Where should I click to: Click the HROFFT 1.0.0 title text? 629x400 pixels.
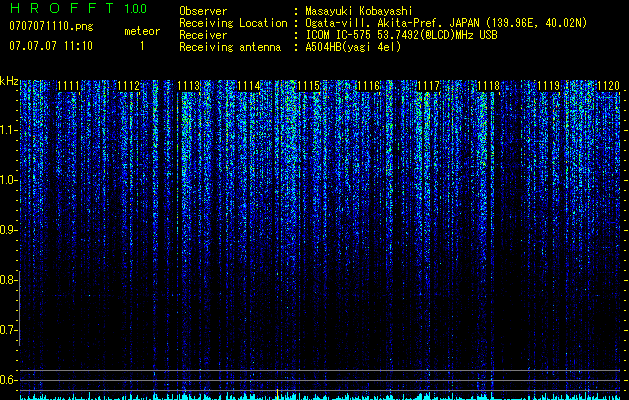[x=78, y=8]
